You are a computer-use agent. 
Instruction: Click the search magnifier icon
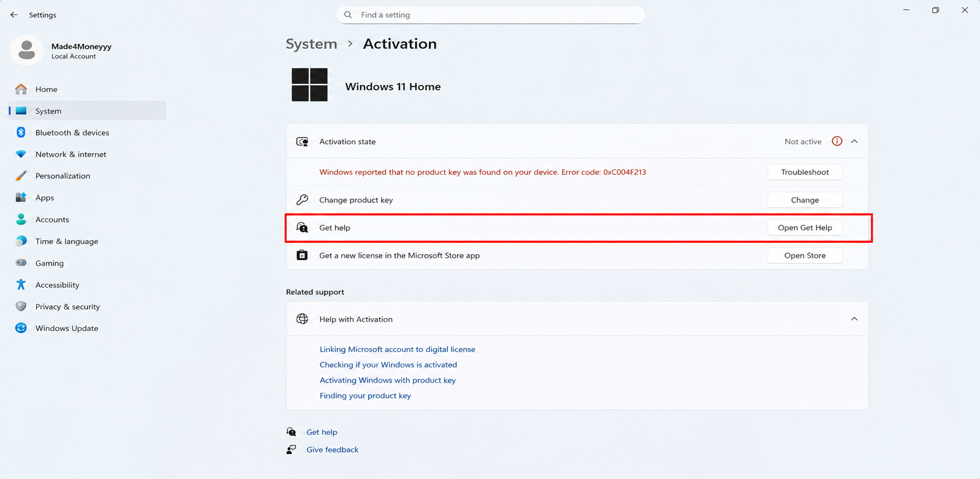tap(348, 15)
